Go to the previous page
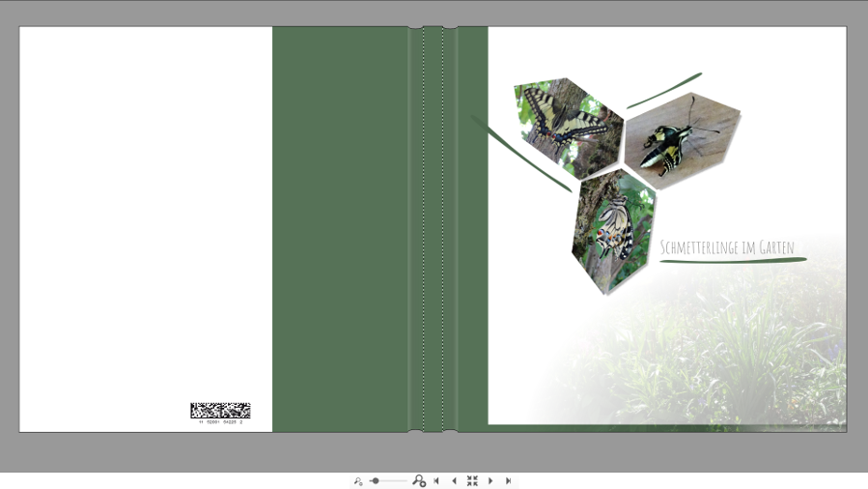 point(454,480)
